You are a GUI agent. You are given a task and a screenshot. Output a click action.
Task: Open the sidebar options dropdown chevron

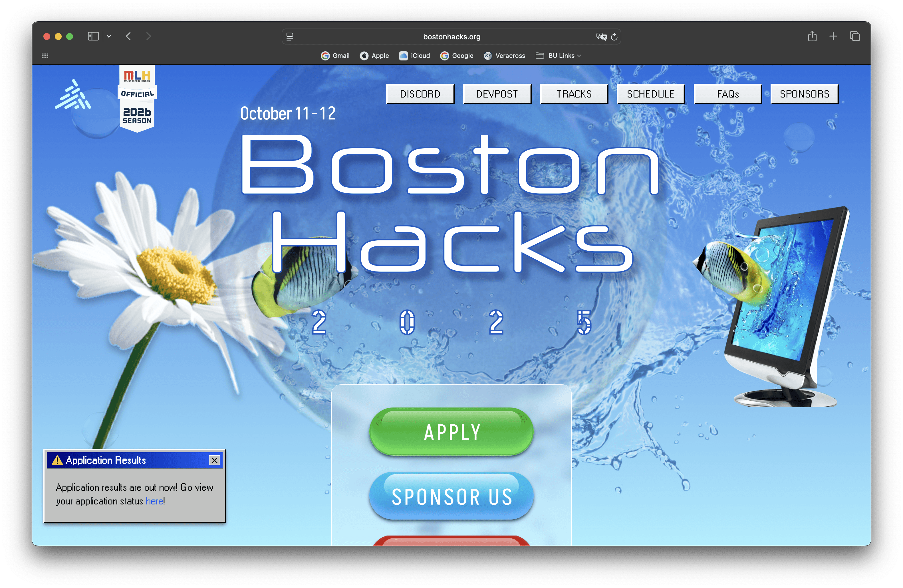point(109,37)
